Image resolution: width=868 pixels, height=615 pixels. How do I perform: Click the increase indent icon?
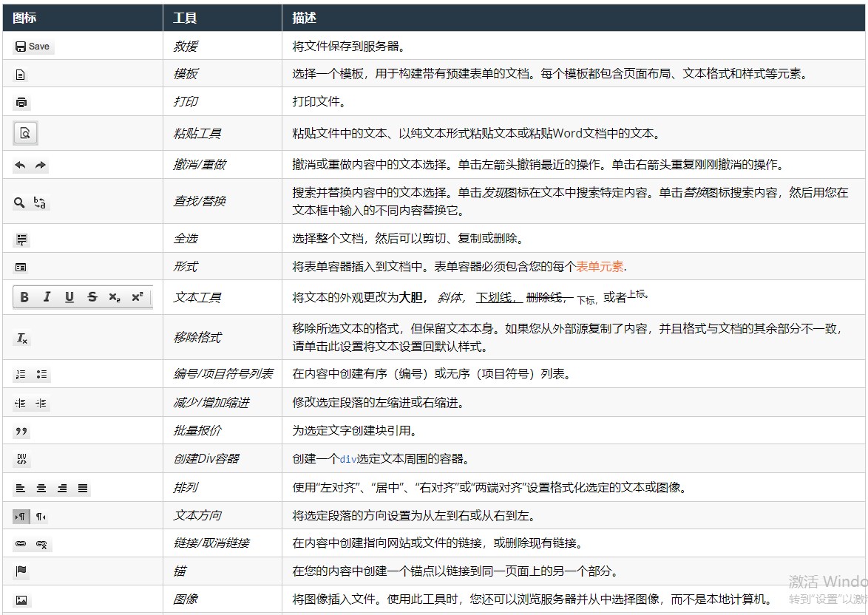(x=41, y=403)
